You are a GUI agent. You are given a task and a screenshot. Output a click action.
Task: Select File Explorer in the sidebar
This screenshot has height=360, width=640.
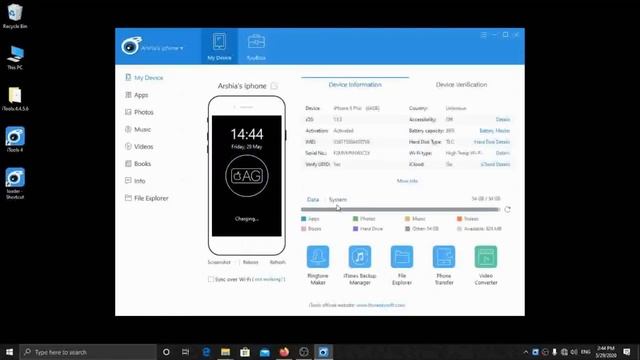[147, 198]
